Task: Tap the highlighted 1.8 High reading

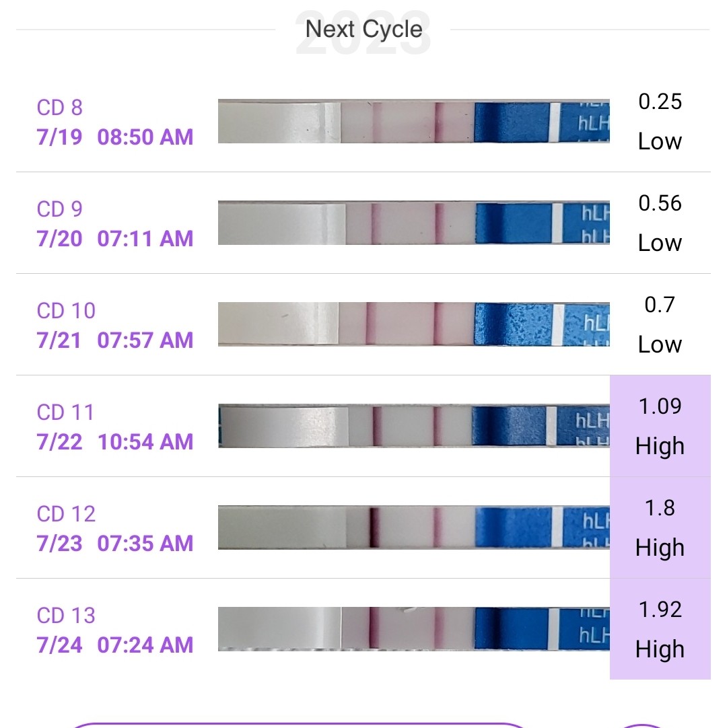Action: pyautogui.click(x=660, y=527)
